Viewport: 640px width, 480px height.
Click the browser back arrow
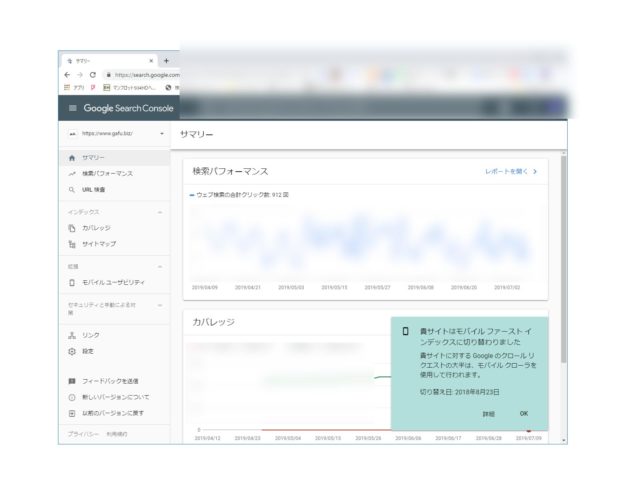point(67,75)
